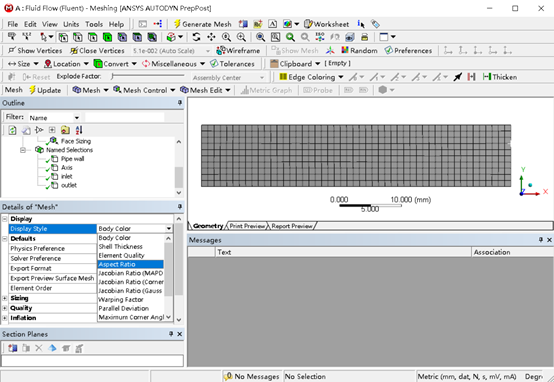This screenshot has height=382, width=554.
Task: Select the Pipe wall named selection
Action: [x=72, y=159]
